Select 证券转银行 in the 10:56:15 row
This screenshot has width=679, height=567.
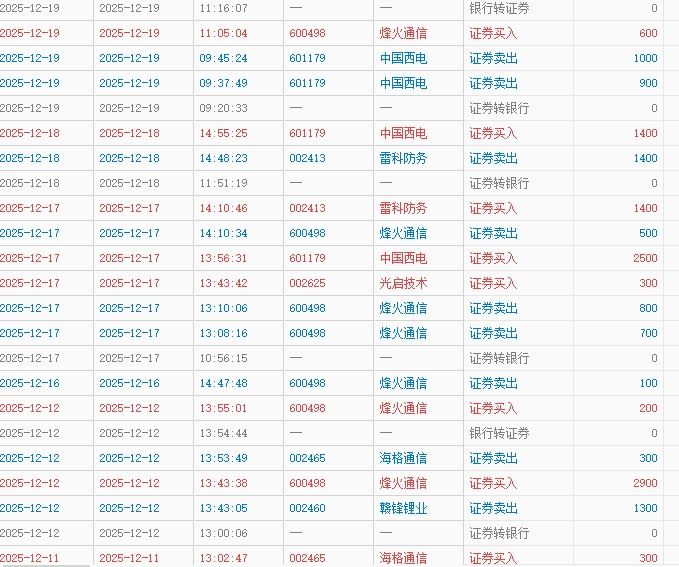coord(499,359)
